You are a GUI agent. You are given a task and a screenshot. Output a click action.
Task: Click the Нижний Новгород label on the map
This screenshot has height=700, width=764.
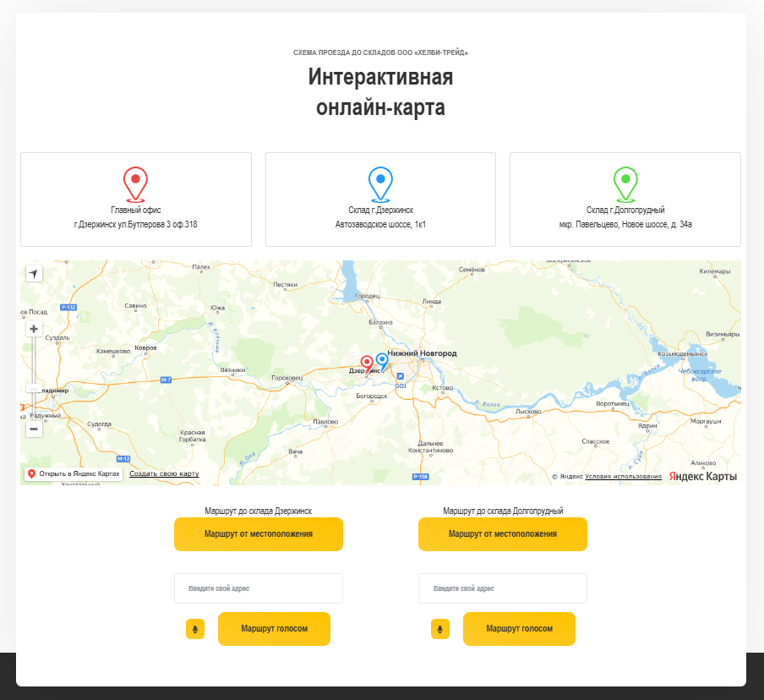tap(422, 353)
